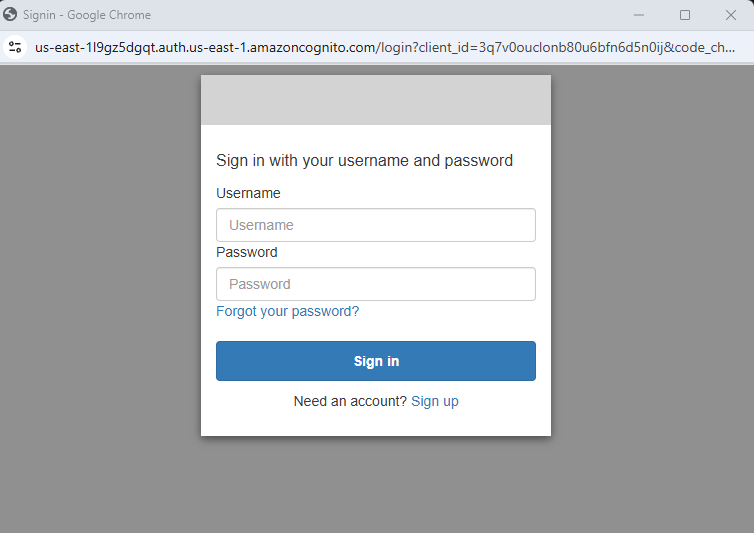Click the blue Sign in button

click(x=376, y=361)
